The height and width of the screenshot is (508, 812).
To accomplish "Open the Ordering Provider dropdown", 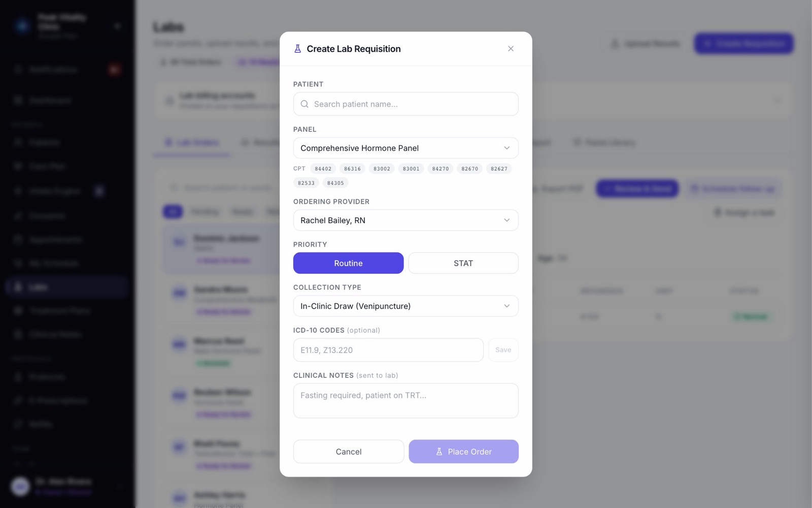I will (406, 220).
